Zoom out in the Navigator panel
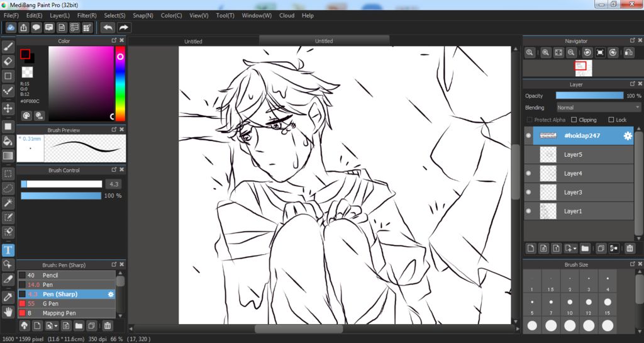 point(571,53)
